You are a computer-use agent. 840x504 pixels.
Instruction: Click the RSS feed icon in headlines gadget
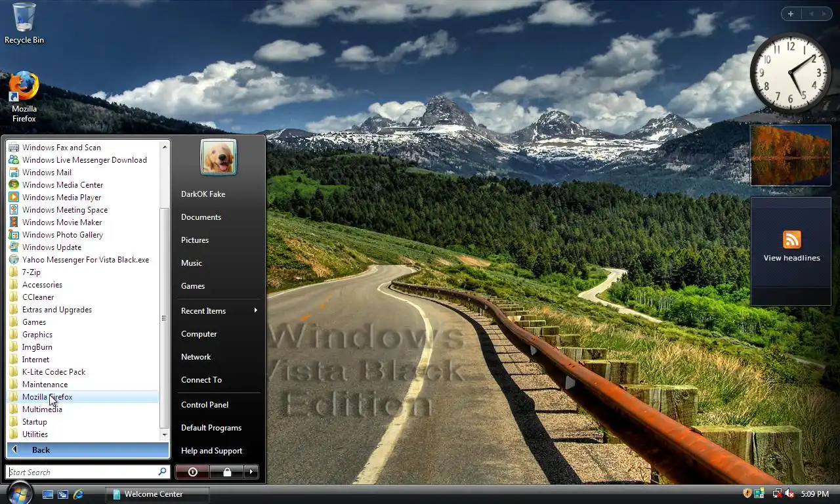pos(791,240)
